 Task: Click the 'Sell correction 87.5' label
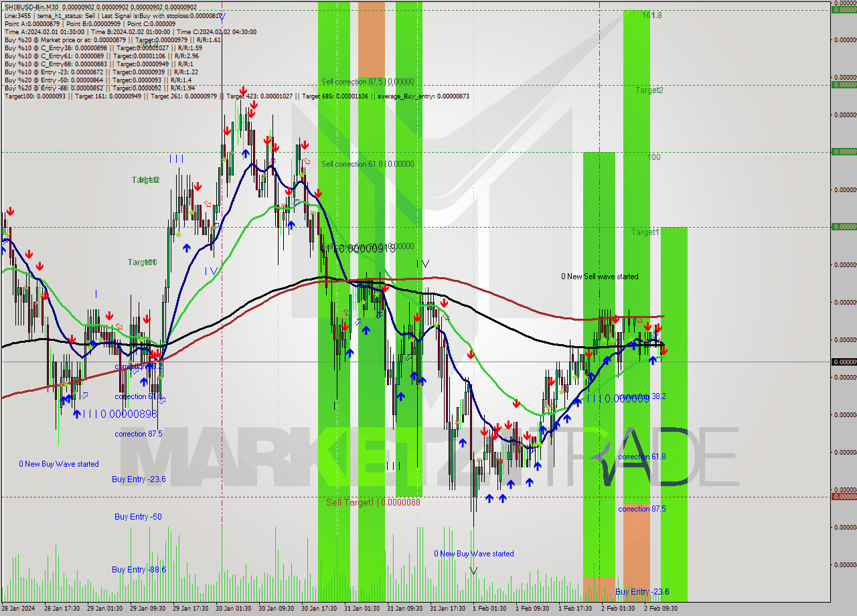click(368, 82)
